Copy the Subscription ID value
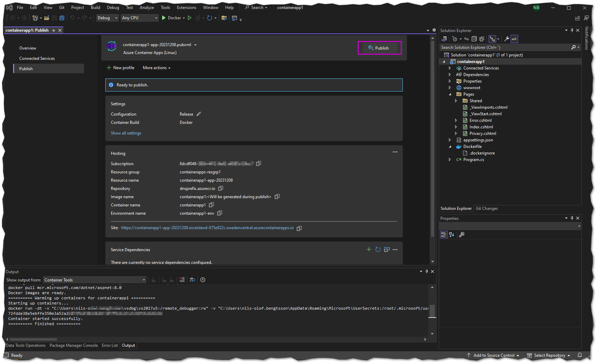Viewport: 597px width, 364px height. coord(259,163)
